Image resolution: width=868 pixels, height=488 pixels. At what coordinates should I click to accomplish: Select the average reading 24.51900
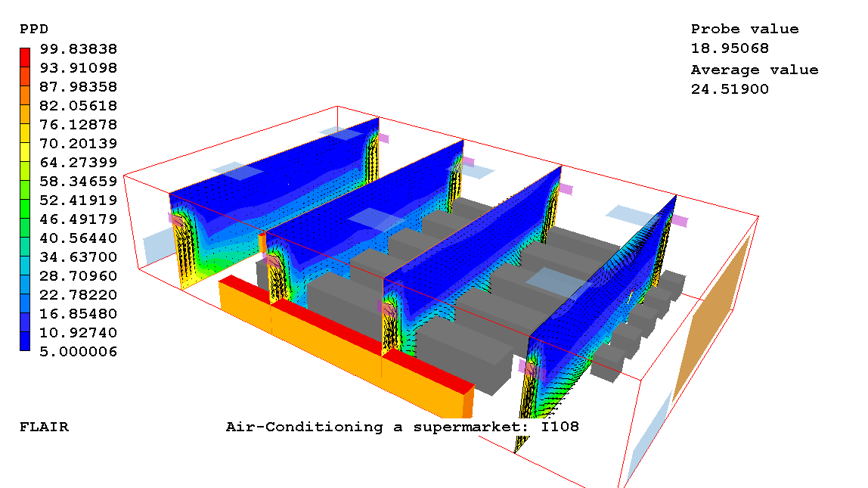pyautogui.click(x=729, y=89)
